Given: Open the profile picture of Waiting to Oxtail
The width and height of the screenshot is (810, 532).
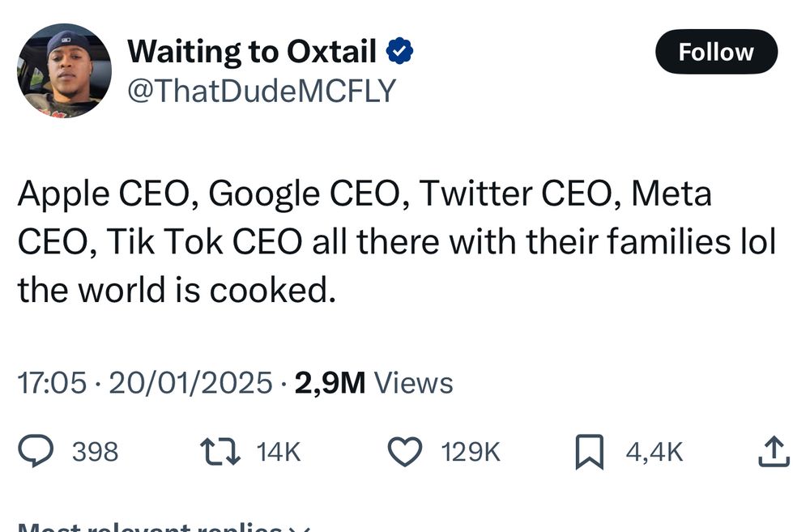Looking at the screenshot, I should (x=65, y=71).
